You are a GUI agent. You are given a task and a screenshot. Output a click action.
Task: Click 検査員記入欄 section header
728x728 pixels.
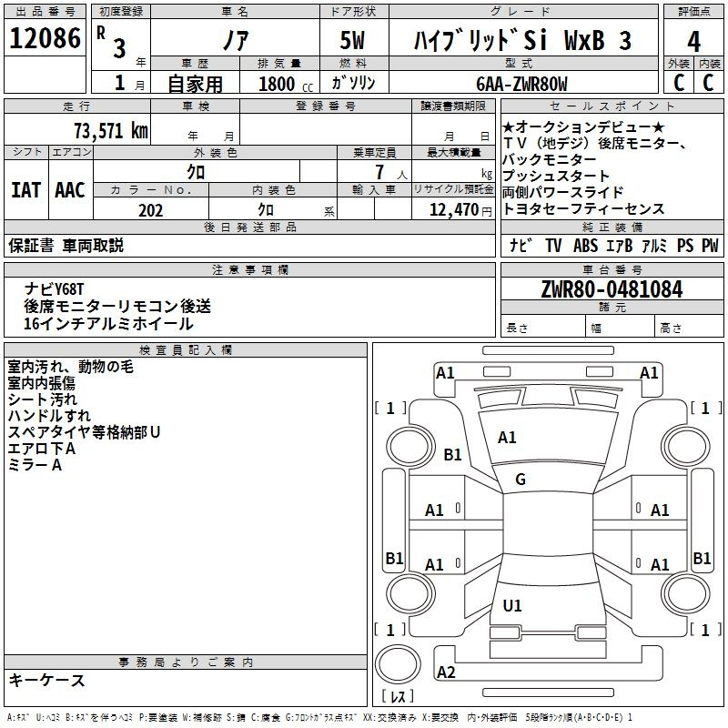pyautogui.click(x=186, y=350)
